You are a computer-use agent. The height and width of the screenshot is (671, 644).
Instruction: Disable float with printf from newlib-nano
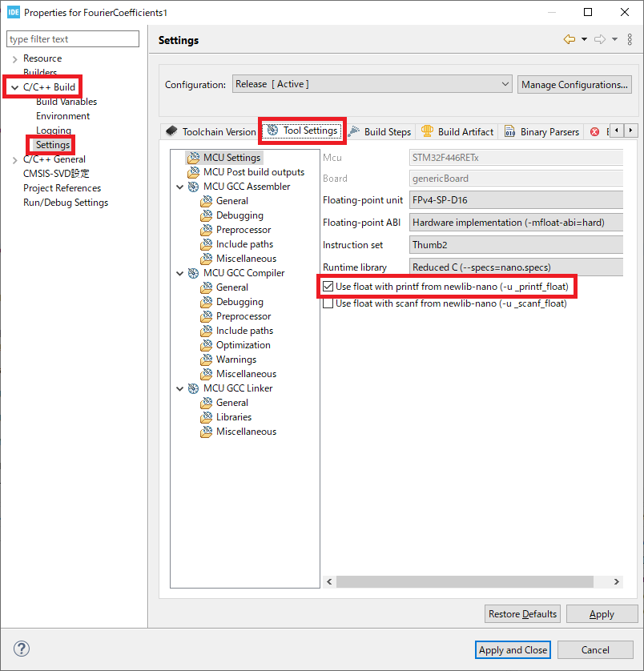coord(328,286)
